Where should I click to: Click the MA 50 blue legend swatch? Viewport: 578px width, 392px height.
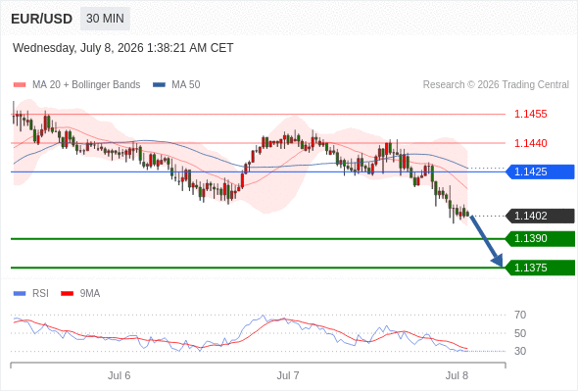tap(159, 85)
